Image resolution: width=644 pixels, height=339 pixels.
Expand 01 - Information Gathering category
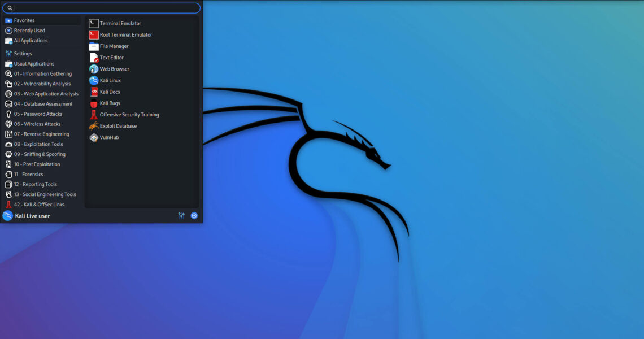[x=43, y=74]
